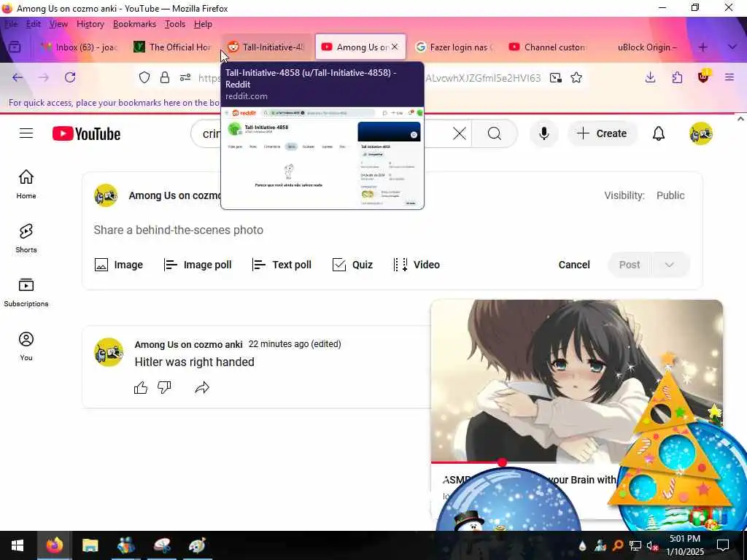The image size is (747, 560).
Task: Change the Public visibility setting
Action: coord(670,195)
